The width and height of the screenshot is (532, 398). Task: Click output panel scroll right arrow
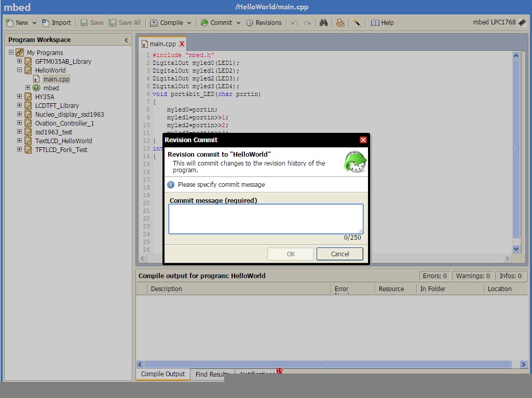coord(523,364)
